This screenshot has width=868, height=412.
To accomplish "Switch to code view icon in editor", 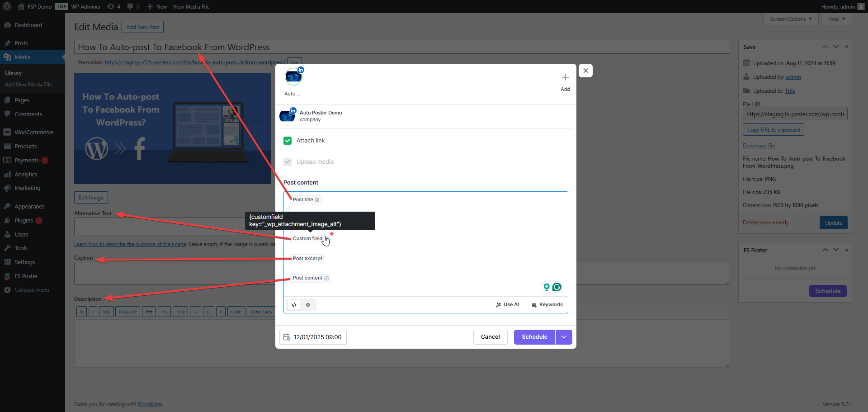I will pyautogui.click(x=294, y=305).
